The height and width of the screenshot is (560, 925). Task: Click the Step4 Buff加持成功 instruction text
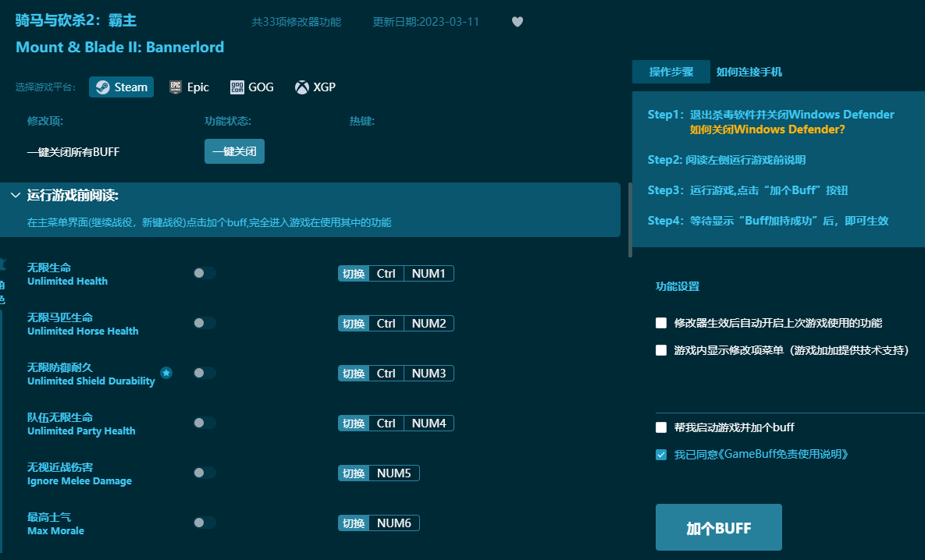click(x=767, y=221)
